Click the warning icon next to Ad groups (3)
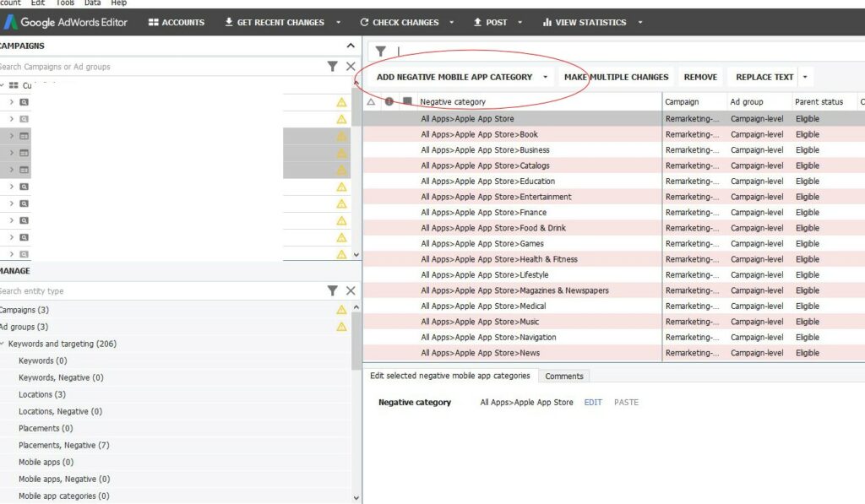The width and height of the screenshot is (865, 504). 341,327
